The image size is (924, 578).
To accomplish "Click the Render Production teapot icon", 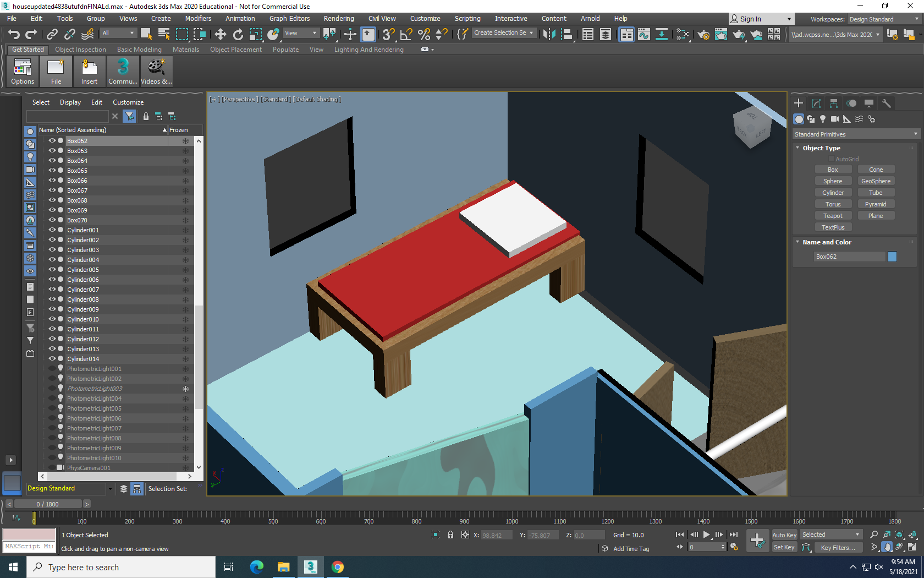I will point(740,34).
